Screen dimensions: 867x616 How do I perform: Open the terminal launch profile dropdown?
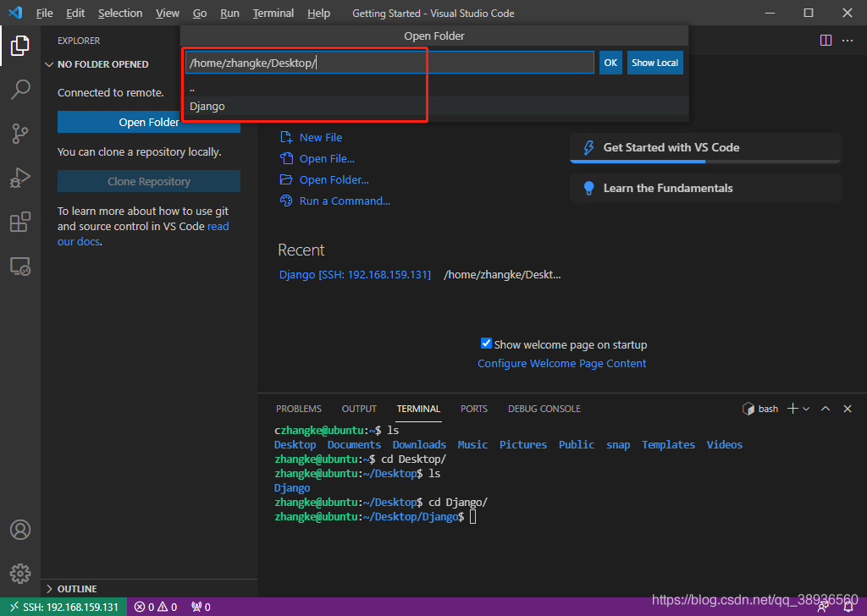[806, 409]
